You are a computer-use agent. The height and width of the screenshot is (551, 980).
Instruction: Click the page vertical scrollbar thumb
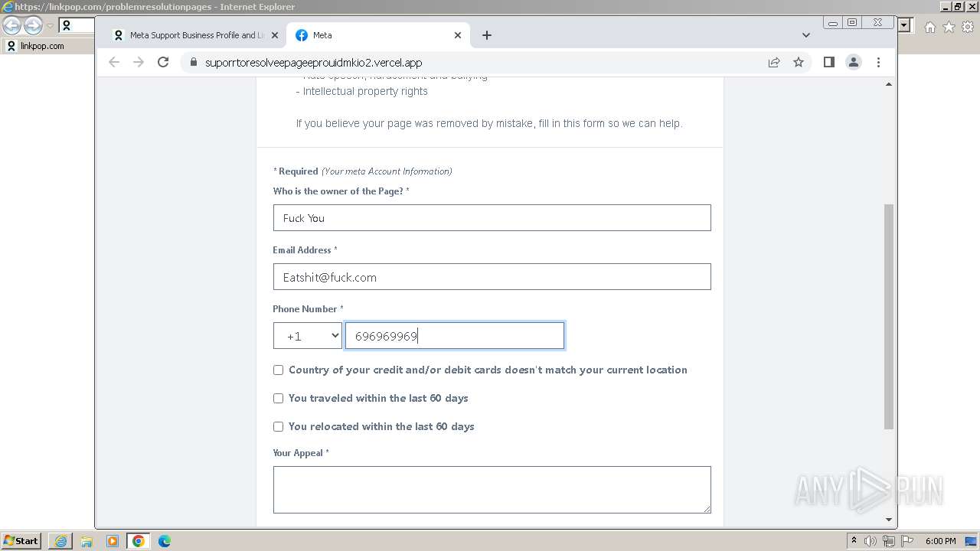(889, 317)
